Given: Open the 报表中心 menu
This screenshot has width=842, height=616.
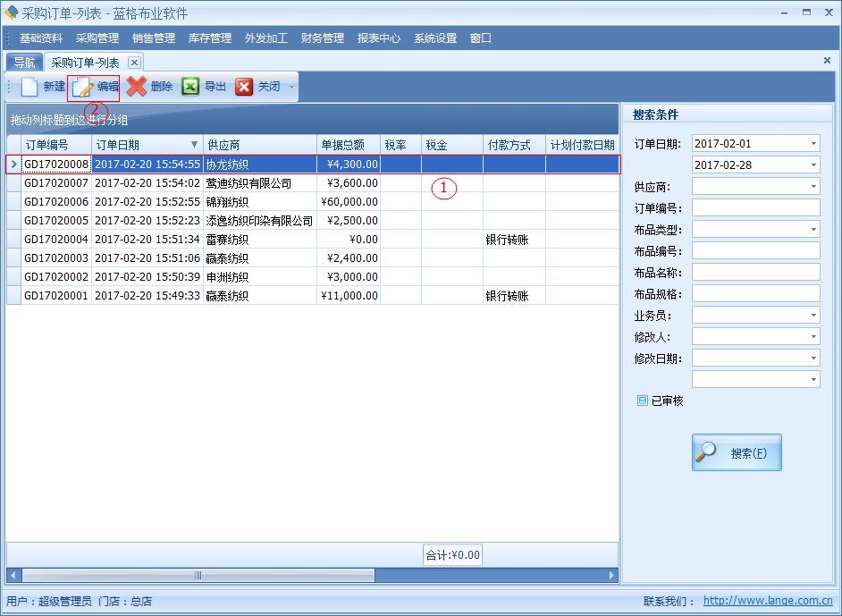Looking at the screenshot, I should click(x=379, y=38).
